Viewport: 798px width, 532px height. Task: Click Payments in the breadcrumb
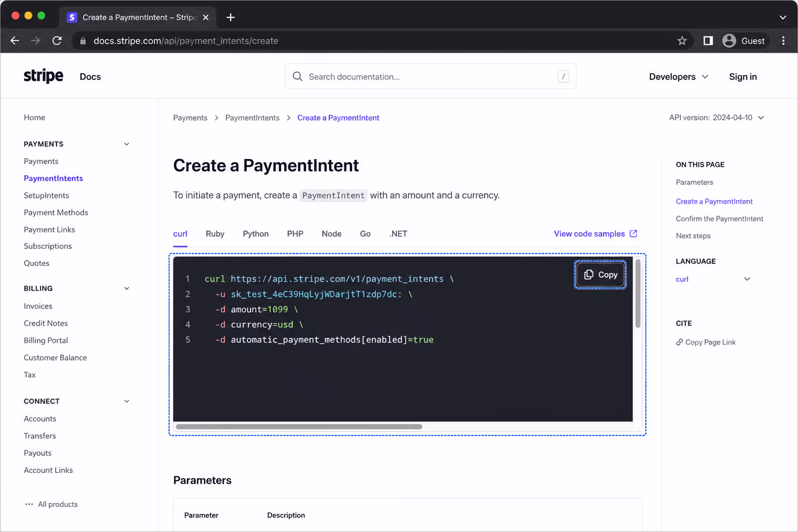coord(190,118)
